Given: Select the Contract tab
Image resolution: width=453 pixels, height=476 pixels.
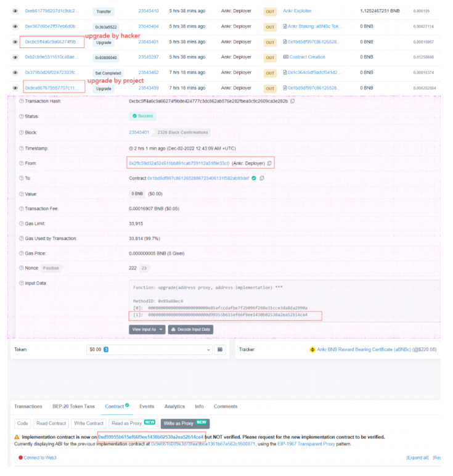Looking at the screenshot, I should (117, 406).
